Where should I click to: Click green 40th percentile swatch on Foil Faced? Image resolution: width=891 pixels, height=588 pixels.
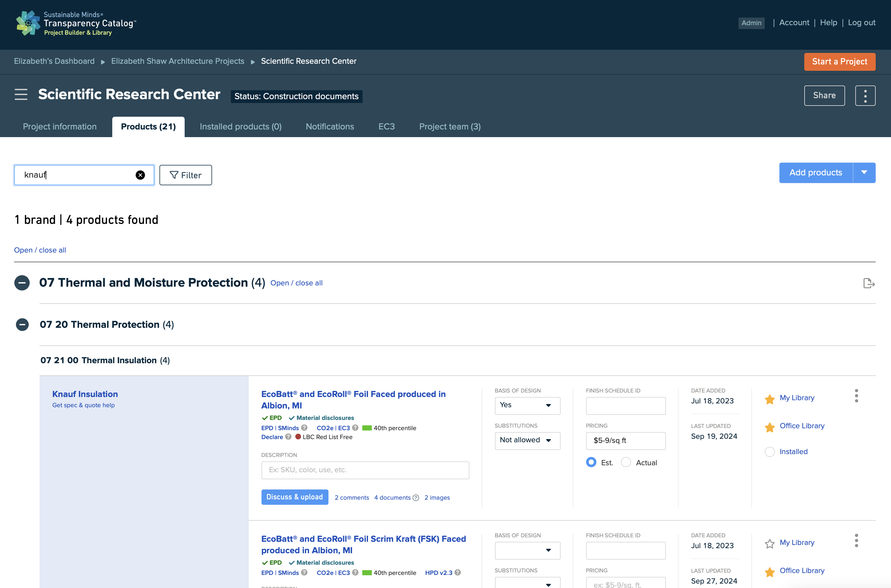367,428
